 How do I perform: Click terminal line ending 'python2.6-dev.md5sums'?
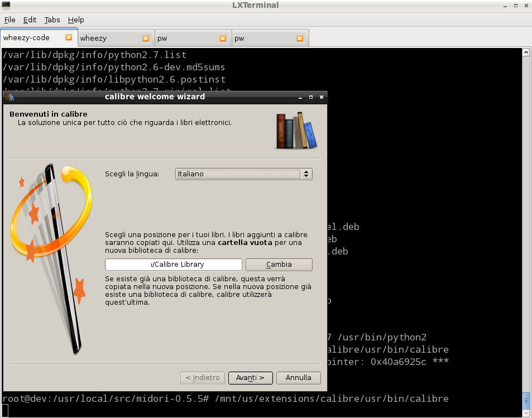pyautogui.click(x=114, y=67)
